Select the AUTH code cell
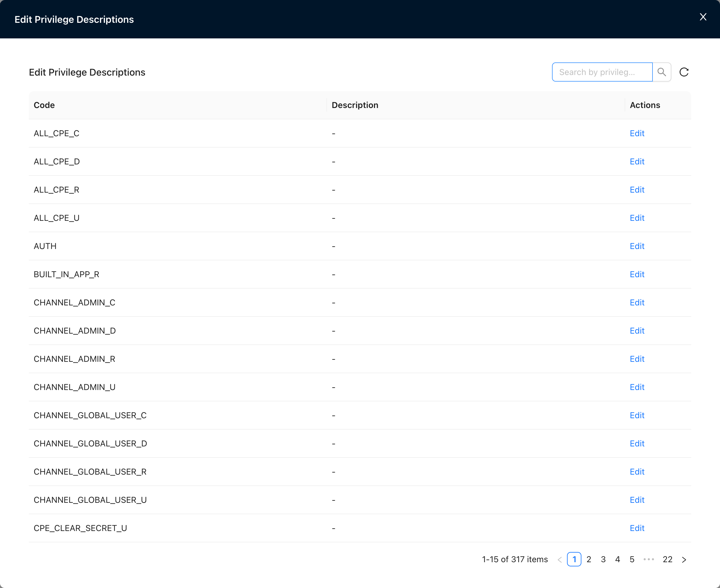This screenshot has height=588, width=720. (x=178, y=246)
